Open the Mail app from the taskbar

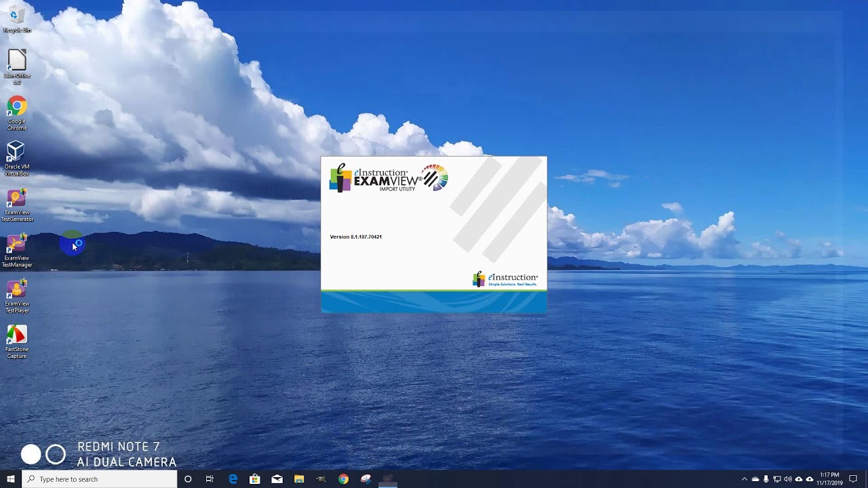coord(277,479)
